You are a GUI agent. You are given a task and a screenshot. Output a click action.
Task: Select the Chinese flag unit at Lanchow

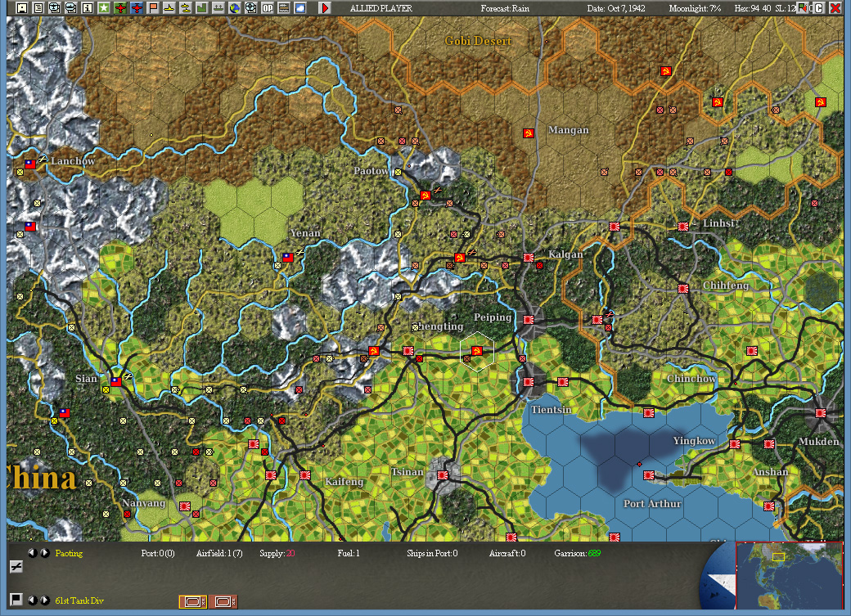point(30,164)
